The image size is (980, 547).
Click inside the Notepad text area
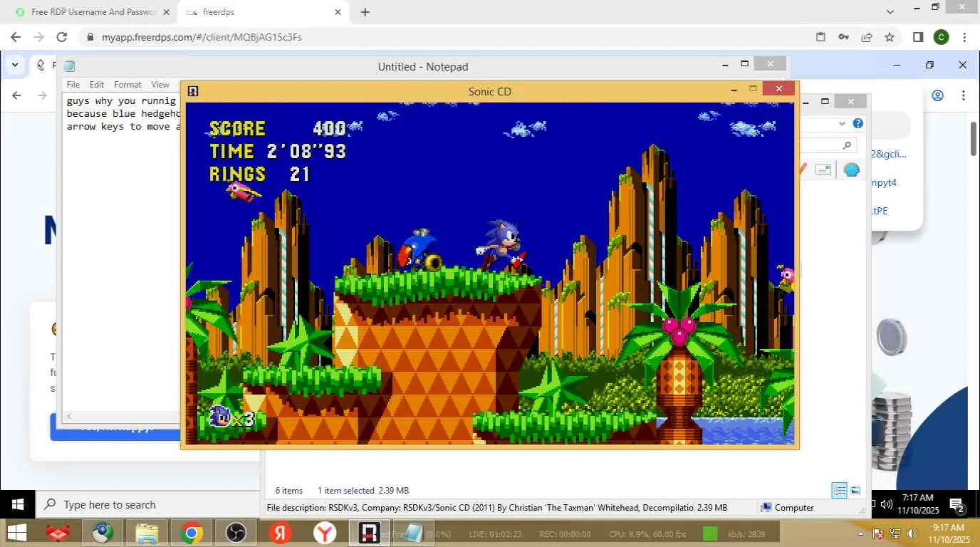click(x=123, y=251)
